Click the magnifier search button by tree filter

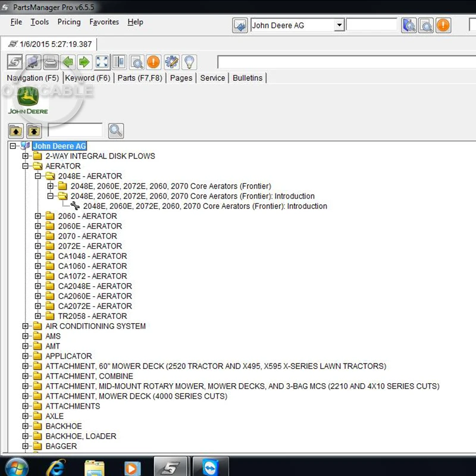[x=116, y=131]
